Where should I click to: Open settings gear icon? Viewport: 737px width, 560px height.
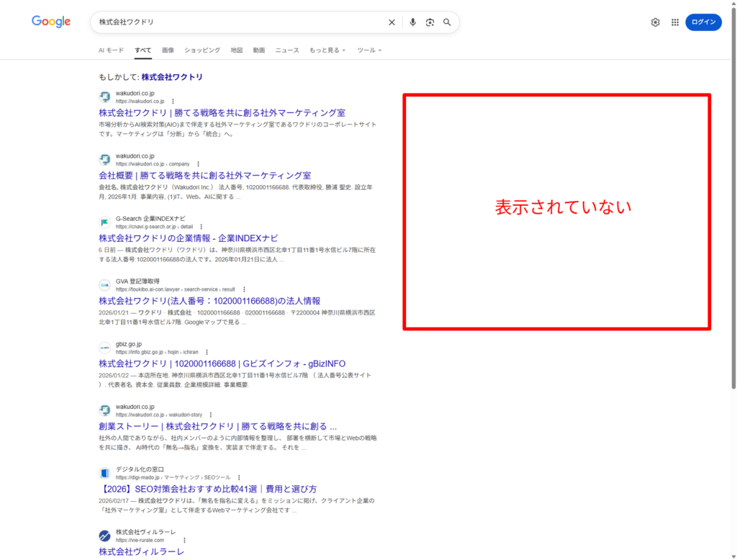(x=655, y=22)
